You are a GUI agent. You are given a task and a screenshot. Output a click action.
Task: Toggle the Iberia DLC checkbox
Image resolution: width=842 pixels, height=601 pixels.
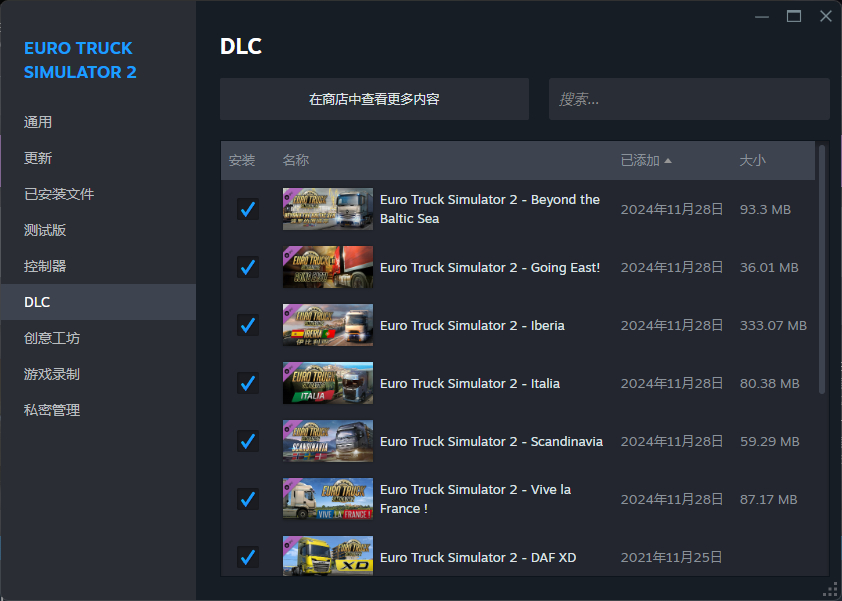click(x=248, y=325)
